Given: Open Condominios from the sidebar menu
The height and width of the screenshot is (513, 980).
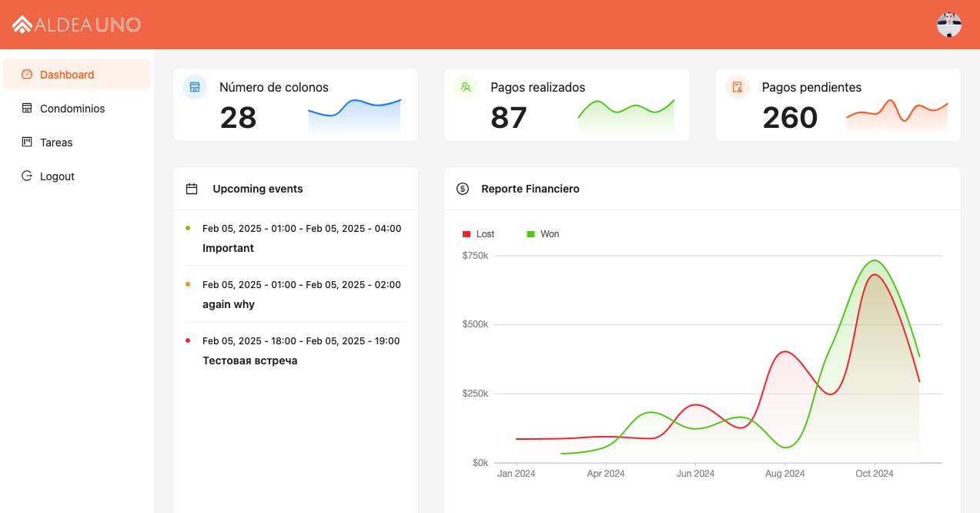Looking at the screenshot, I should (x=72, y=109).
